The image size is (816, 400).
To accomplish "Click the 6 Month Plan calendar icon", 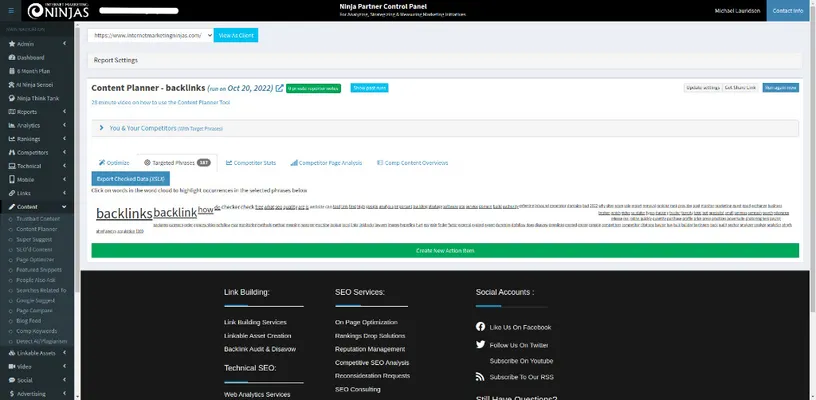I will 10,71.
